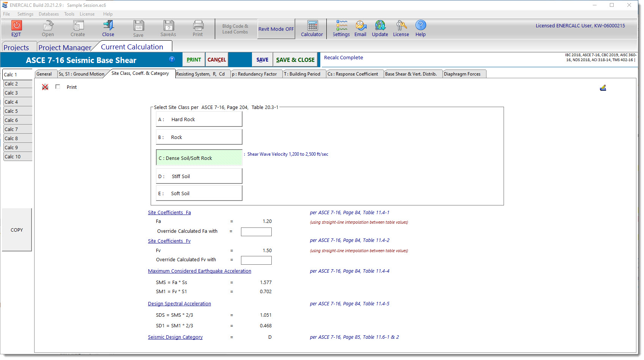The width and height of the screenshot is (644, 360).
Task: Click the red EXIT power icon
Action: (x=16, y=25)
